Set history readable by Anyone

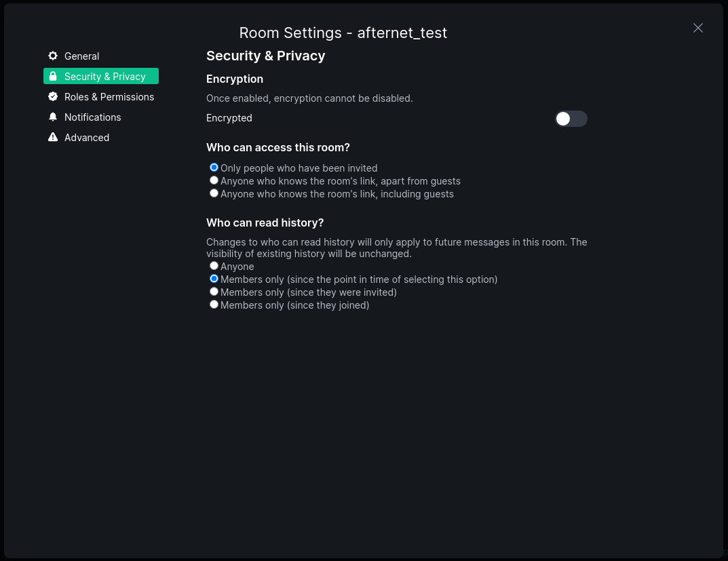[x=214, y=266]
